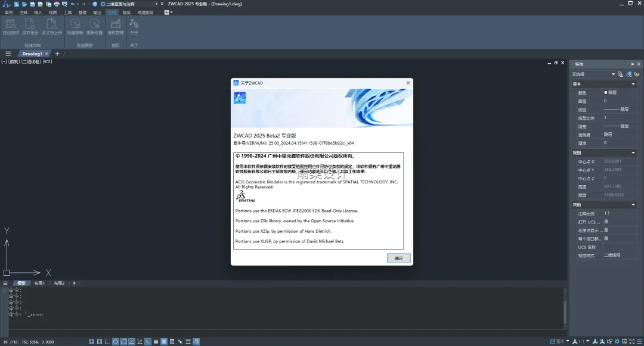Click the Open folder icon in quick access toolbar
Screen dimensions: 644x346
(24, 4)
